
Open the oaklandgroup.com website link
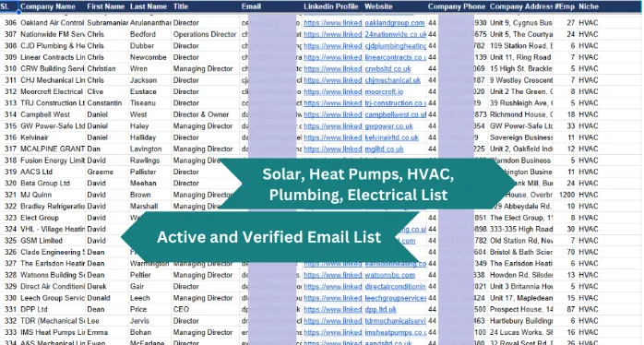pos(395,23)
